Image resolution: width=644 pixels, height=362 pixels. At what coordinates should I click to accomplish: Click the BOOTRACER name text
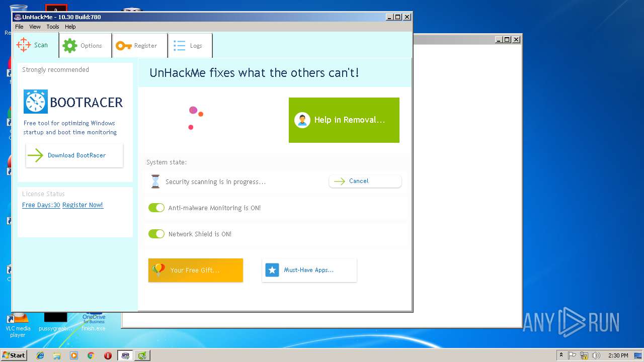coord(87,103)
